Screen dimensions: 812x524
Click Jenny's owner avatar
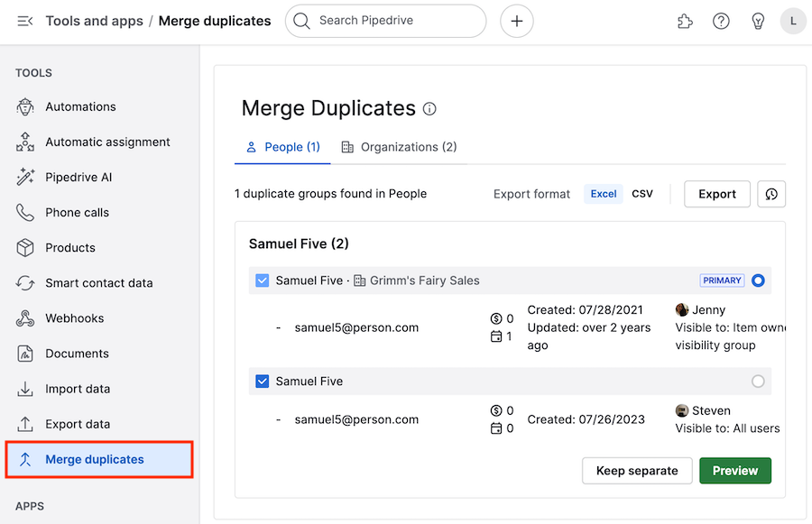682,309
